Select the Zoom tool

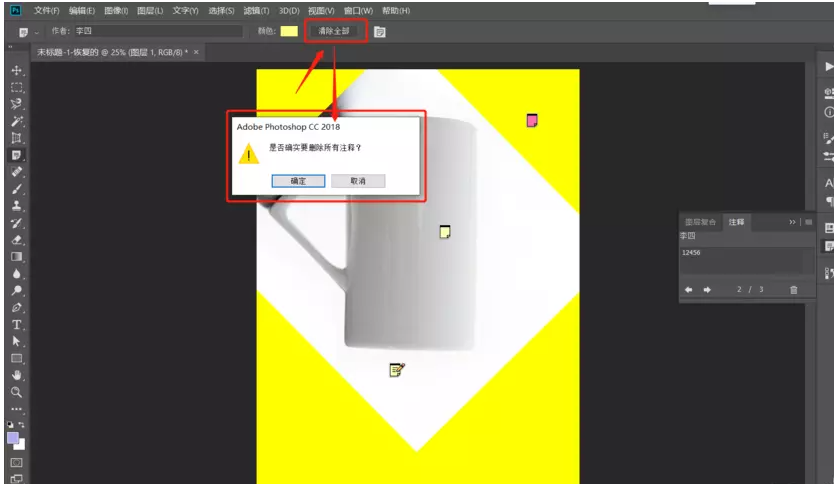pyautogui.click(x=16, y=393)
